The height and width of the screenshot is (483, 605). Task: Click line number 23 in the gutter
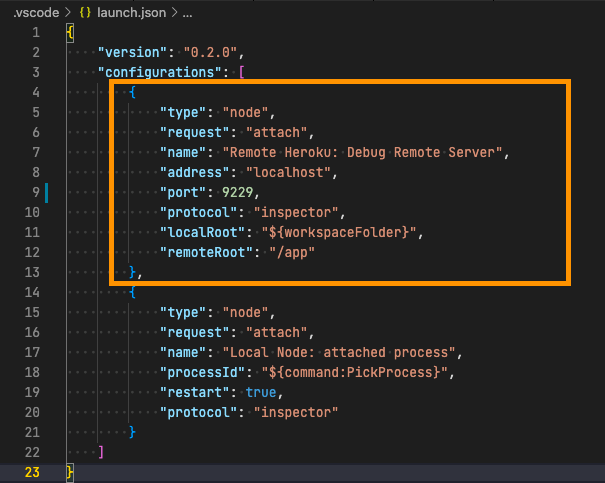coord(32,471)
